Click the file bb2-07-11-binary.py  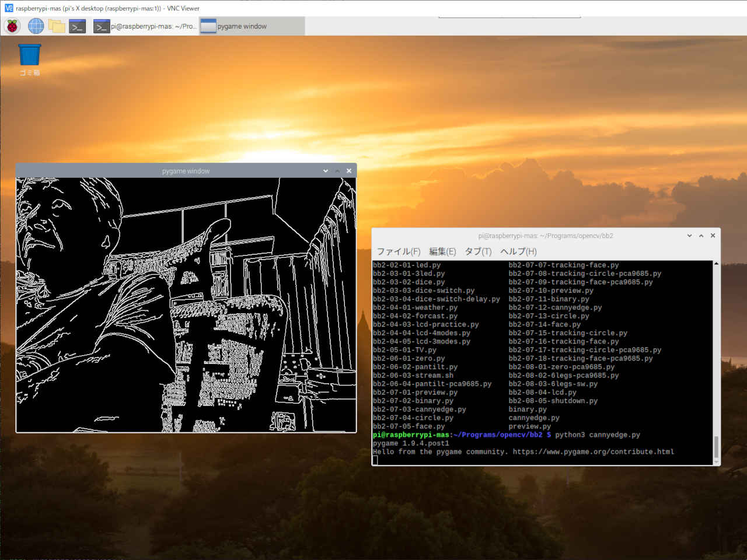(549, 299)
